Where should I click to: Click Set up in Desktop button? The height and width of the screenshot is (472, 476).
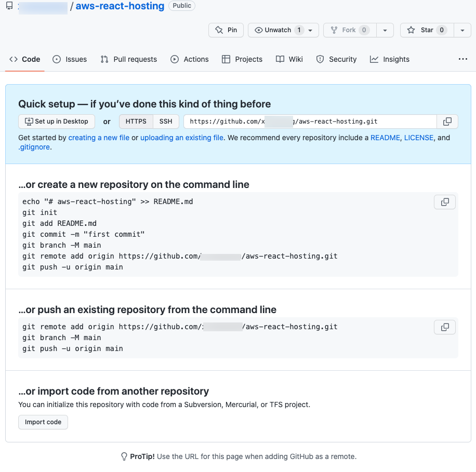[57, 122]
